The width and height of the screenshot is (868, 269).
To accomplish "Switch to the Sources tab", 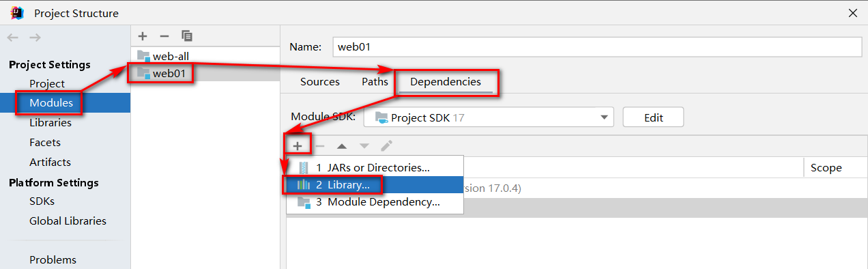I will [x=320, y=82].
